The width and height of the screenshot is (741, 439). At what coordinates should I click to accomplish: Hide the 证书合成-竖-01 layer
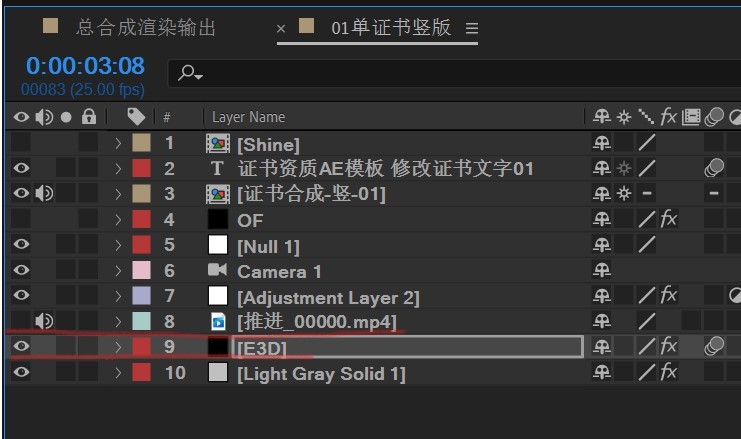click(x=21, y=193)
